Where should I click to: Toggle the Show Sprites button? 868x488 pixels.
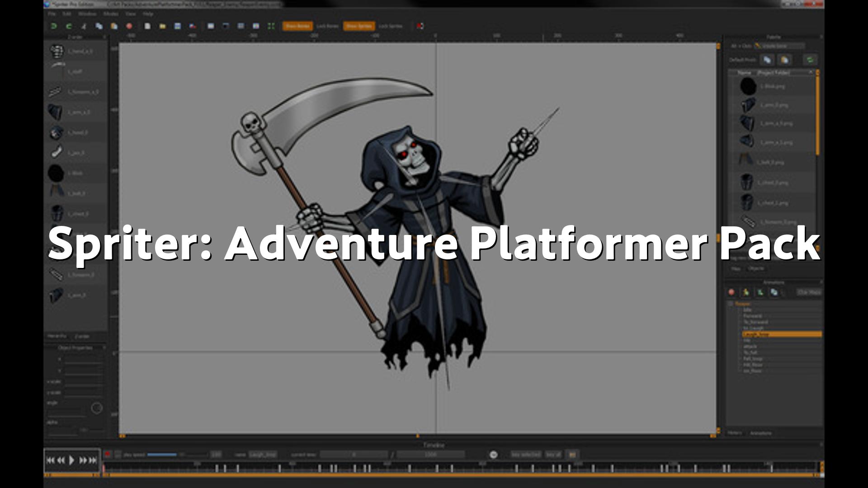(x=358, y=26)
